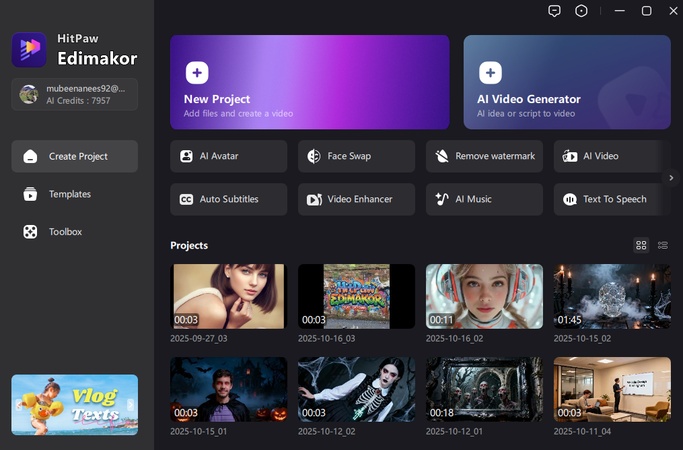Switch projects to list view
The width and height of the screenshot is (683, 450).
(663, 245)
